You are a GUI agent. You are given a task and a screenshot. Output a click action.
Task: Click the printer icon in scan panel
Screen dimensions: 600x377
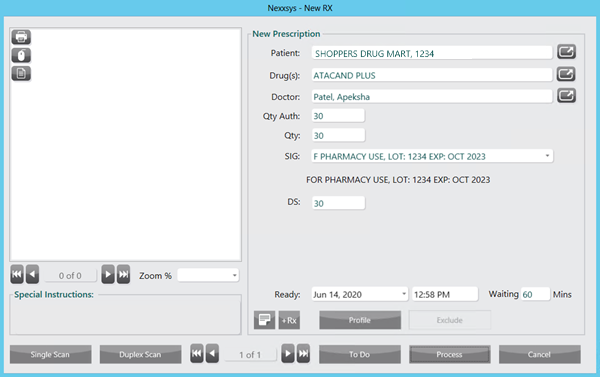tap(21, 37)
